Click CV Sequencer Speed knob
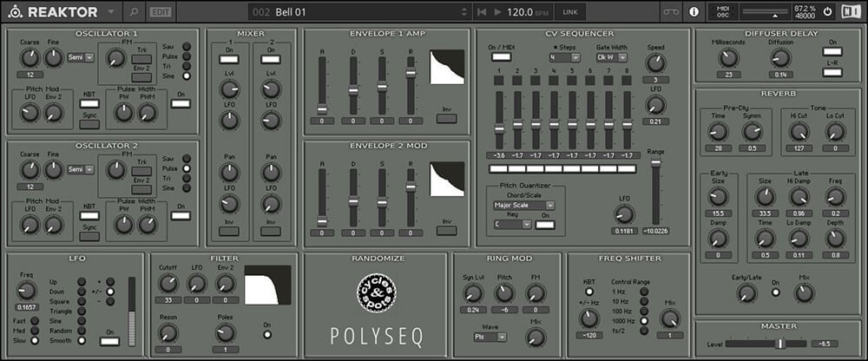This screenshot has width=868, height=361. click(656, 63)
